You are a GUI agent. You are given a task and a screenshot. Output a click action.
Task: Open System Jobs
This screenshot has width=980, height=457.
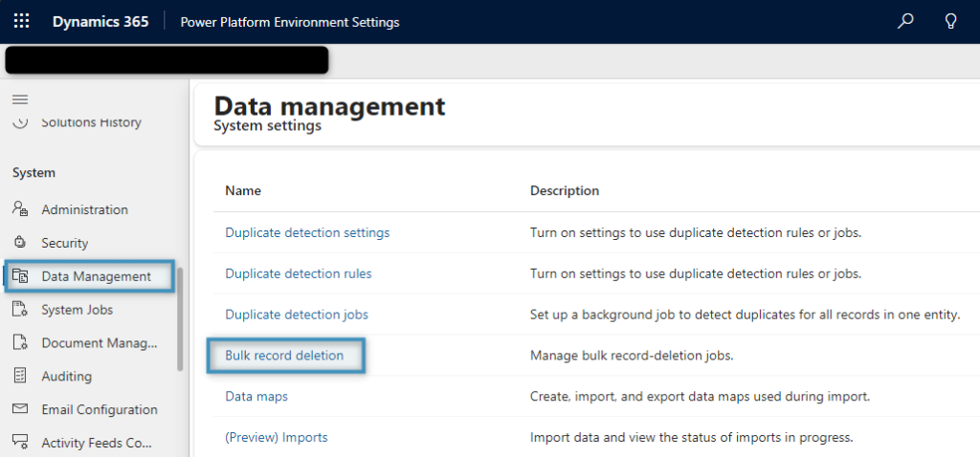click(77, 310)
